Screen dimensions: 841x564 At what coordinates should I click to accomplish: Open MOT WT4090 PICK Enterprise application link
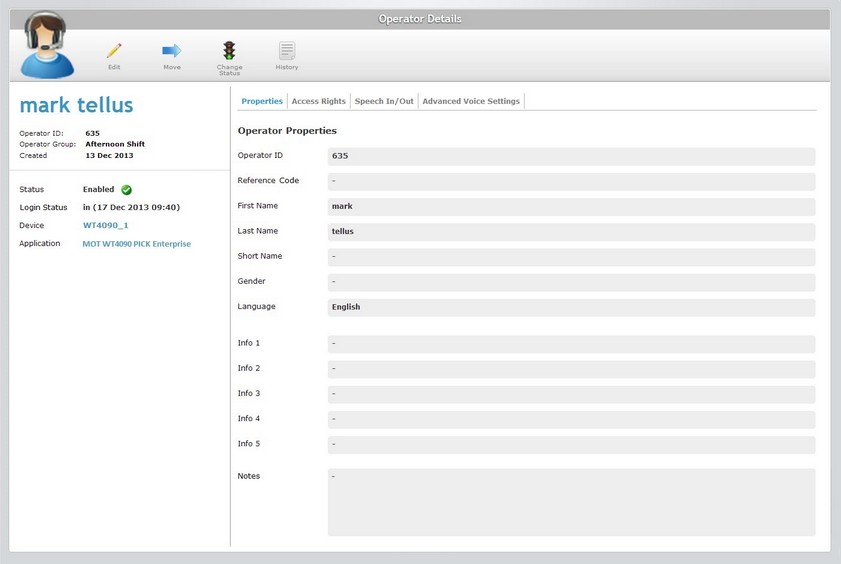coord(137,243)
